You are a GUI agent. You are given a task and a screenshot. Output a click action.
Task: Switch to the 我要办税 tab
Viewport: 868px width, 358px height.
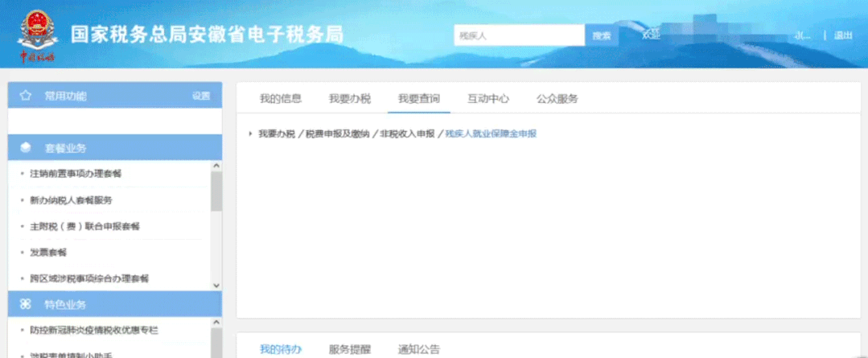(349, 99)
